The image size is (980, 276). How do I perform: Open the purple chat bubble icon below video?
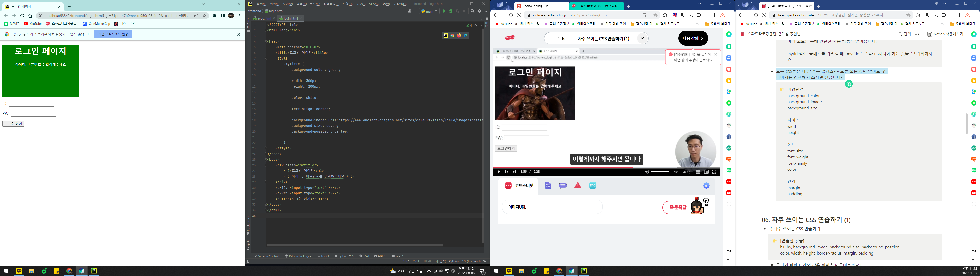[563, 185]
